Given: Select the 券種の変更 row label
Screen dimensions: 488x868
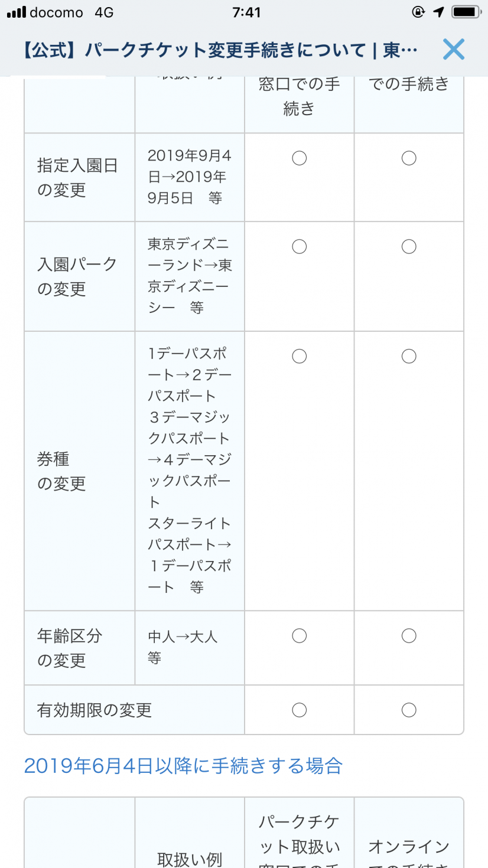Looking at the screenshot, I should click(61, 471).
